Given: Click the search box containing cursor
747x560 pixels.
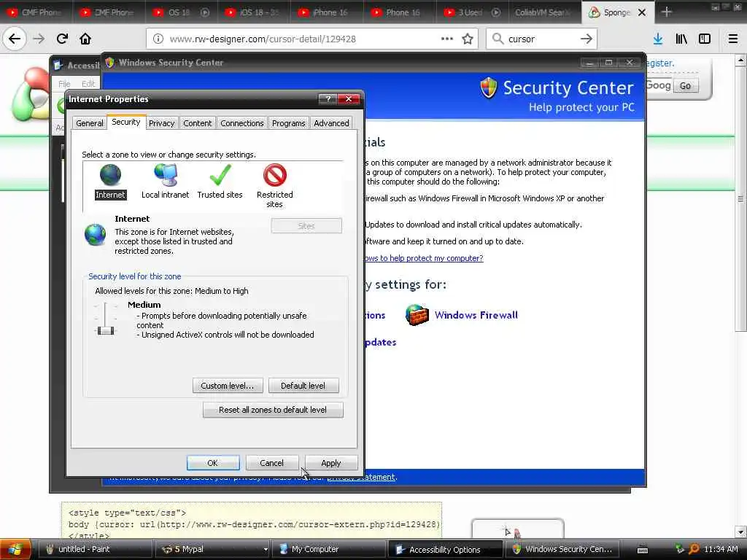Looking at the screenshot, I should click(541, 39).
